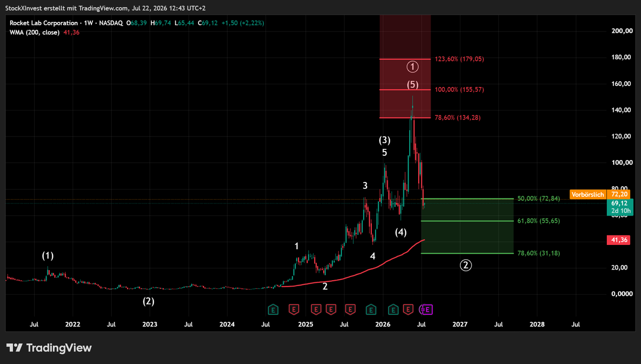Click the Jul label between 2022 and 2023
This screenshot has height=364, width=641.
coord(111,324)
